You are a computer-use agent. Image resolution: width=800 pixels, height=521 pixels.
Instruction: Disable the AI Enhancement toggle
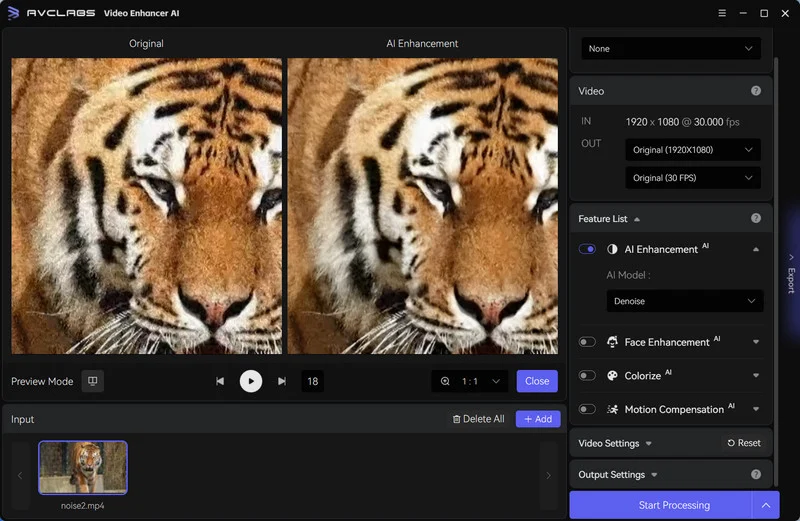coord(587,249)
